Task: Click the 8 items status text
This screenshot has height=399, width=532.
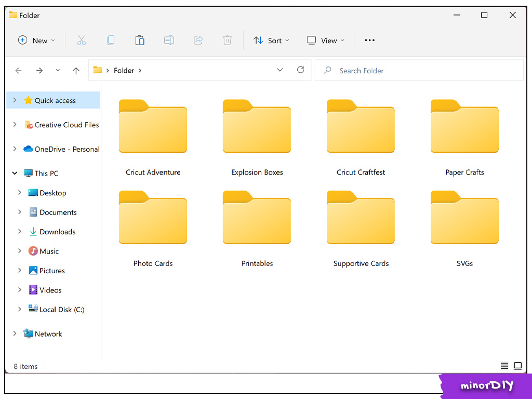Action: pyautogui.click(x=26, y=366)
